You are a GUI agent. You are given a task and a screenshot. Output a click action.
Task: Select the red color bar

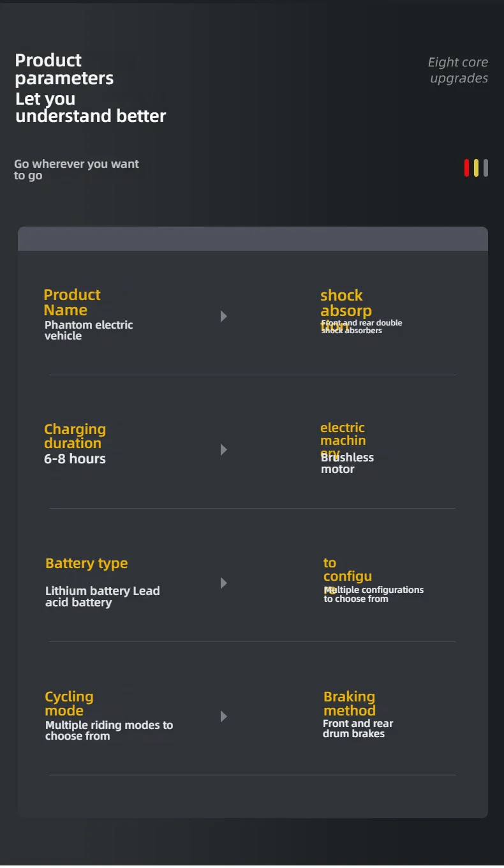[466, 168]
